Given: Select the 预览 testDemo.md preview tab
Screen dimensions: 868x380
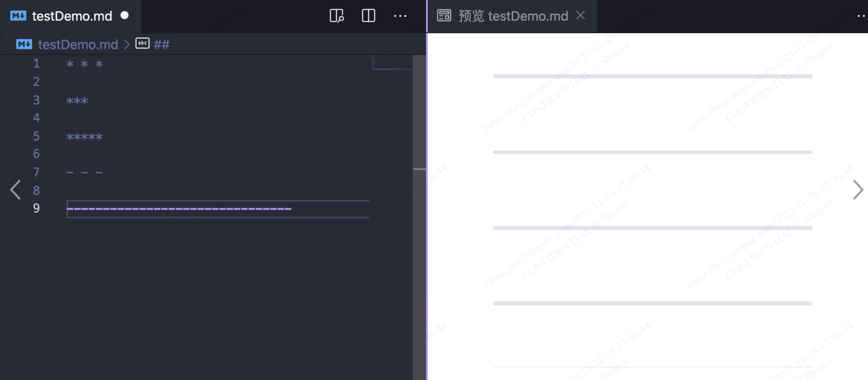Looking at the screenshot, I should click(x=513, y=16).
